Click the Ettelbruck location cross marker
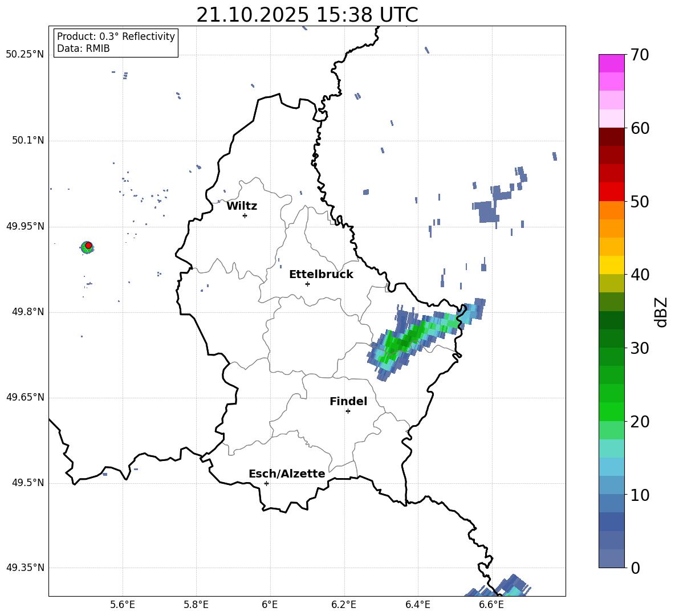This screenshot has height=616, width=675. click(x=307, y=284)
